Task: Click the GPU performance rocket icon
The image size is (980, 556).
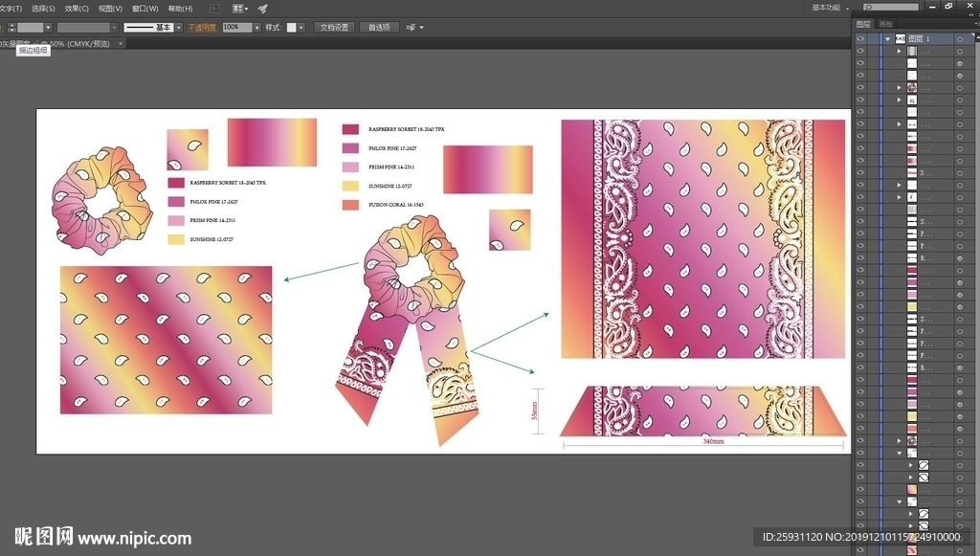Action: pyautogui.click(x=262, y=8)
